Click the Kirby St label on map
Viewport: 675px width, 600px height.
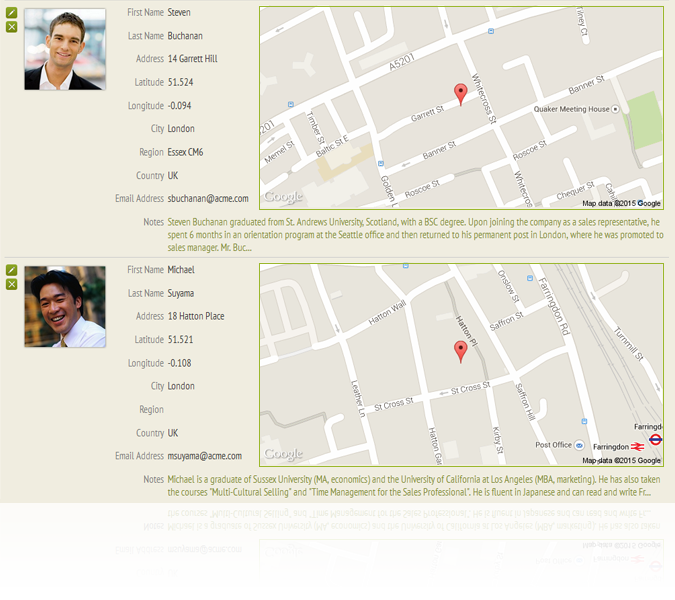point(497,440)
